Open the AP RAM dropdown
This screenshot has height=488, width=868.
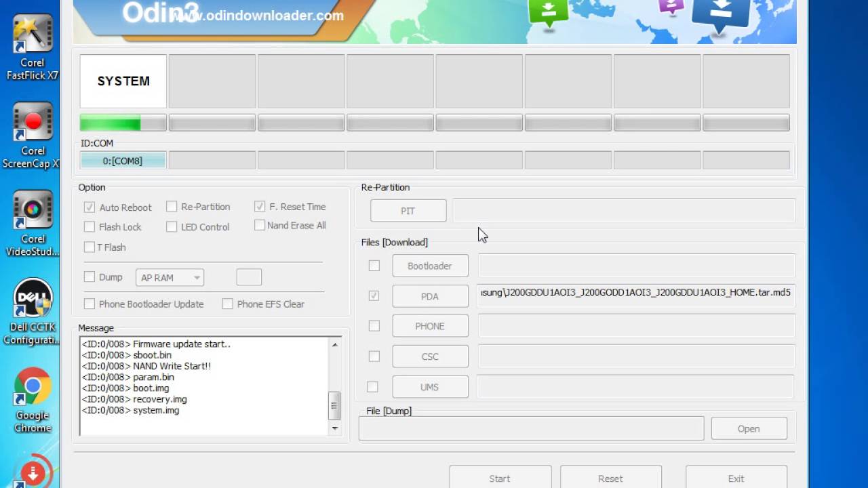click(x=170, y=278)
